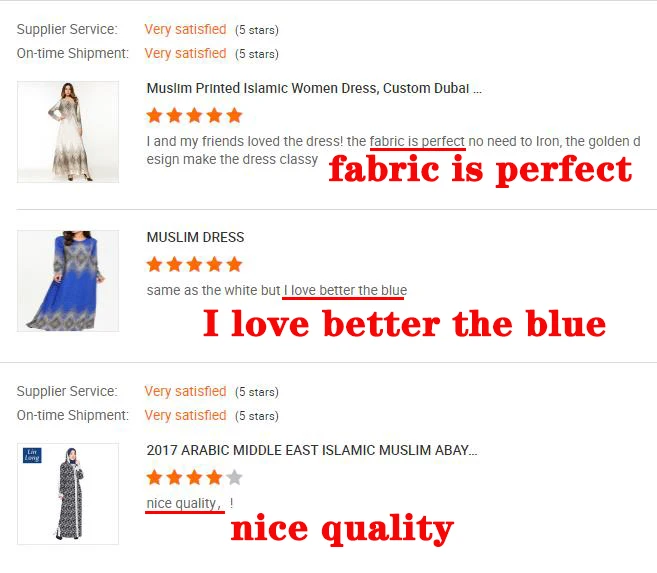Click the underlined "nice quality" review text
Viewport: 657px width, 573px height.
point(183,504)
